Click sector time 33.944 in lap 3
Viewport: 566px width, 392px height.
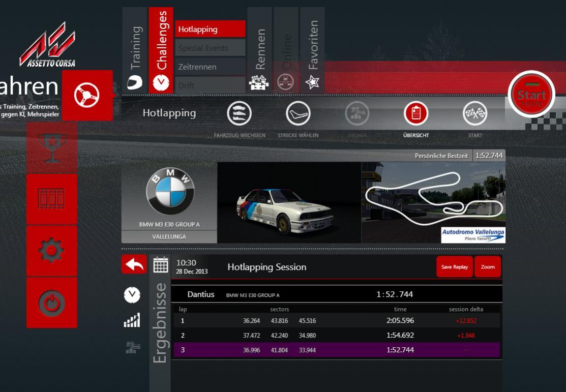[x=307, y=350]
